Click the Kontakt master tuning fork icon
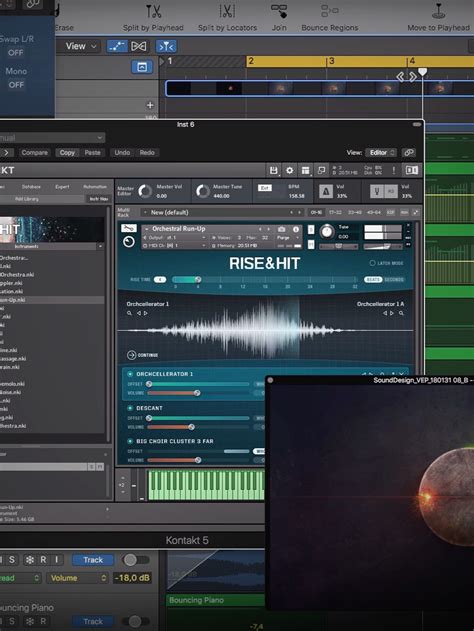This screenshot has height=631, width=474. coord(377,192)
